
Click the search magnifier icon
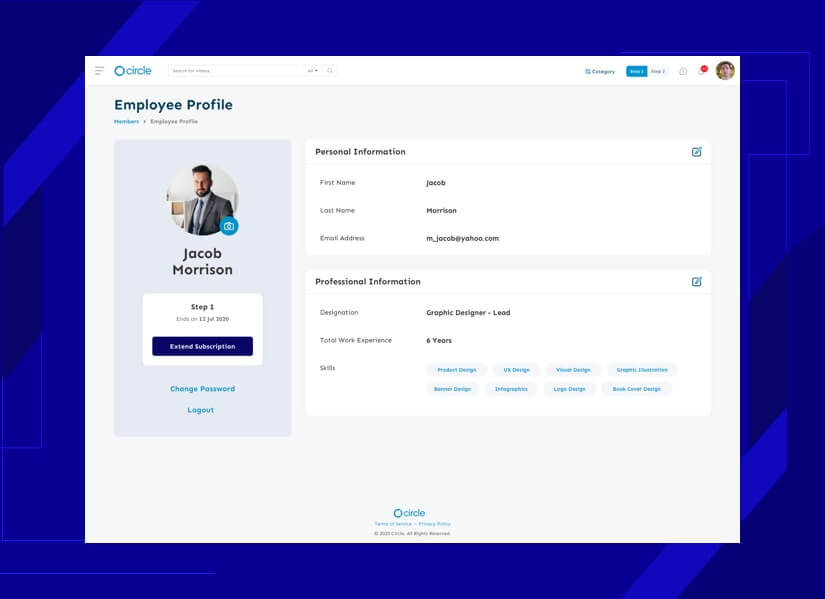pyautogui.click(x=330, y=70)
